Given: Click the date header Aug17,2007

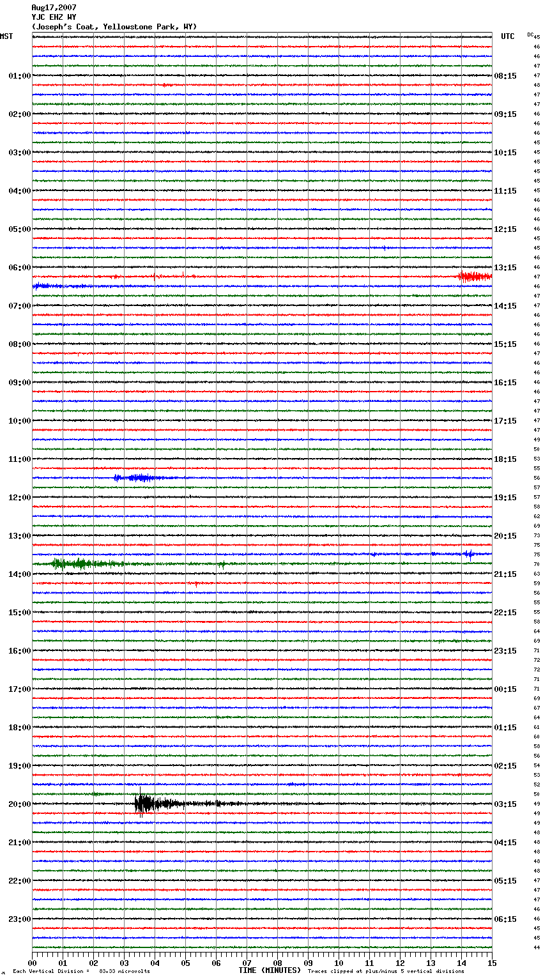Looking at the screenshot, I should [x=54, y=8].
